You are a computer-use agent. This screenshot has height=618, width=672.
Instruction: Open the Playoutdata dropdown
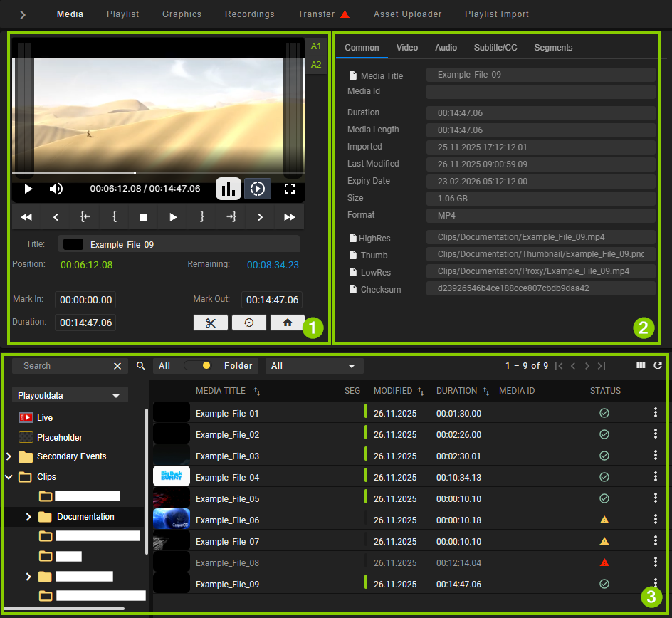pos(70,395)
